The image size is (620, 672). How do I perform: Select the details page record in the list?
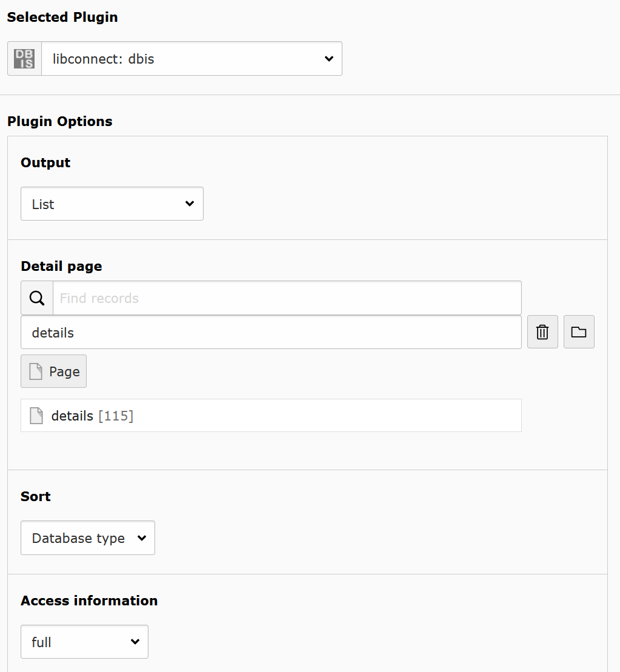(271, 415)
